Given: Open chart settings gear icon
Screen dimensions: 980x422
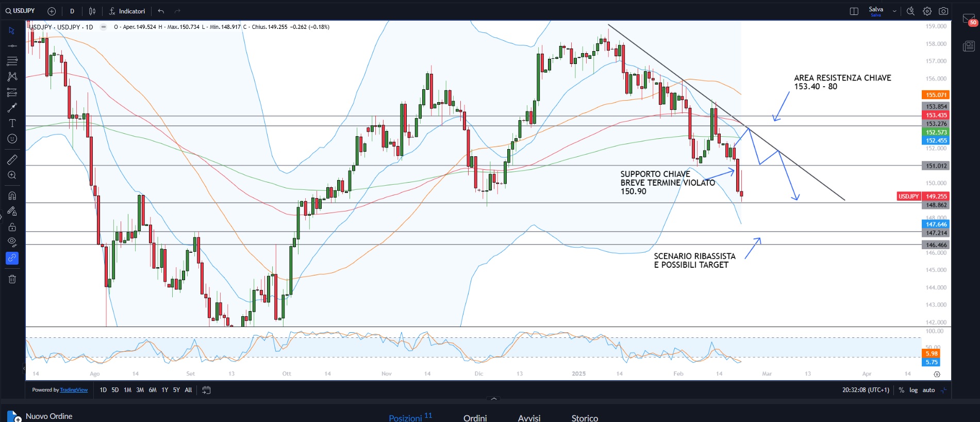Looking at the screenshot, I should 927,11.
